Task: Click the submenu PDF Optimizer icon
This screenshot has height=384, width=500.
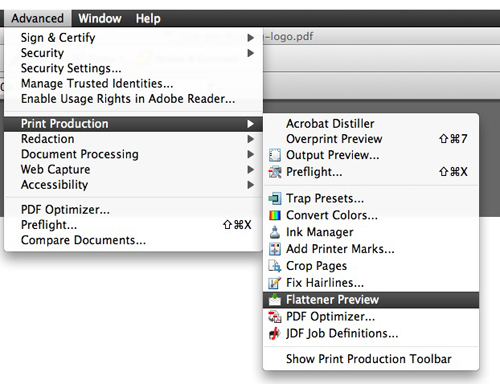Action: click(275, 317)
